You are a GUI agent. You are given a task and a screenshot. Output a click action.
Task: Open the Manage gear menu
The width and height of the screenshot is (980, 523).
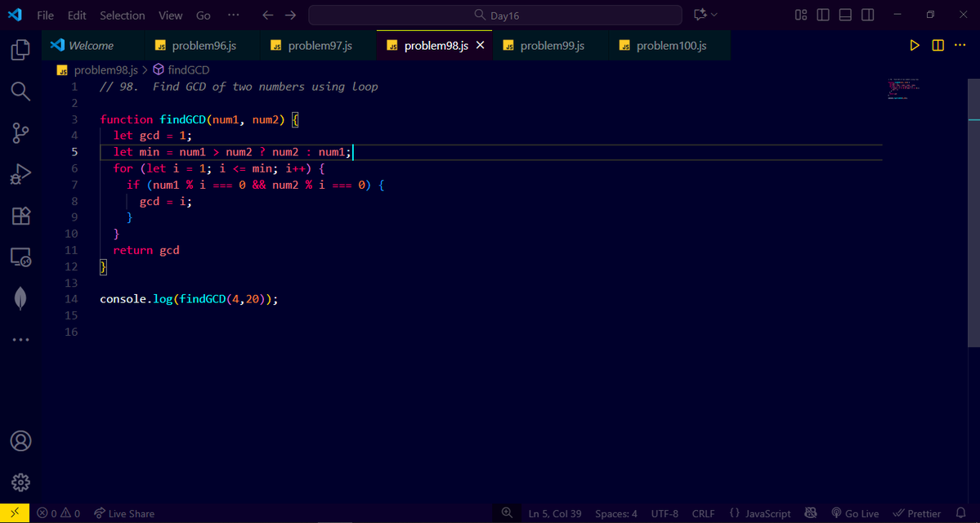(20, 482)
